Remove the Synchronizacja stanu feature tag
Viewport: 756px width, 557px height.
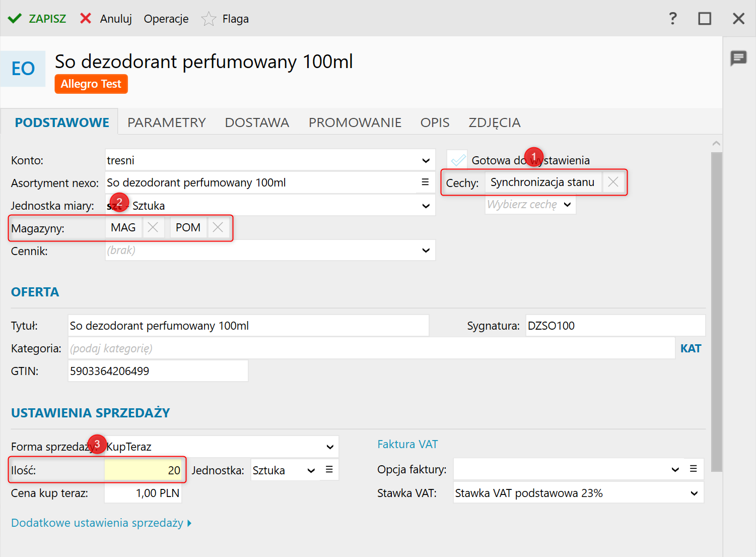[x=613, y=182]
